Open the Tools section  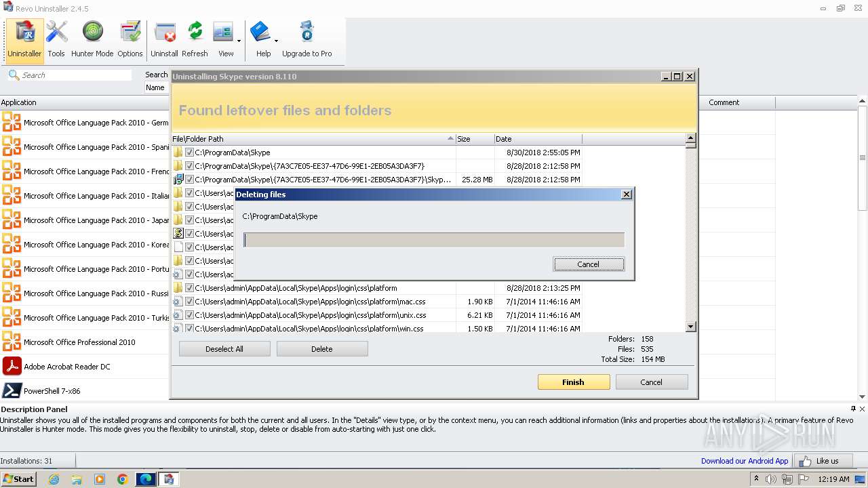point(56,39)
